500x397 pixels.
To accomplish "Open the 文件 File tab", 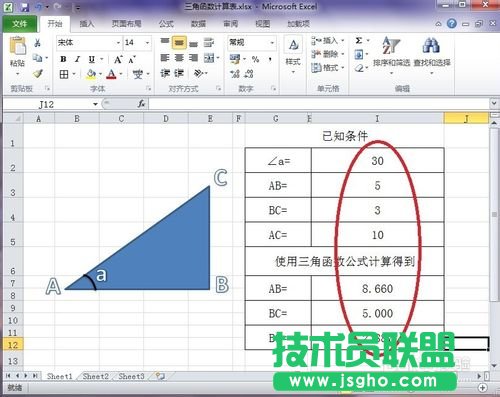I will [20, 24].
